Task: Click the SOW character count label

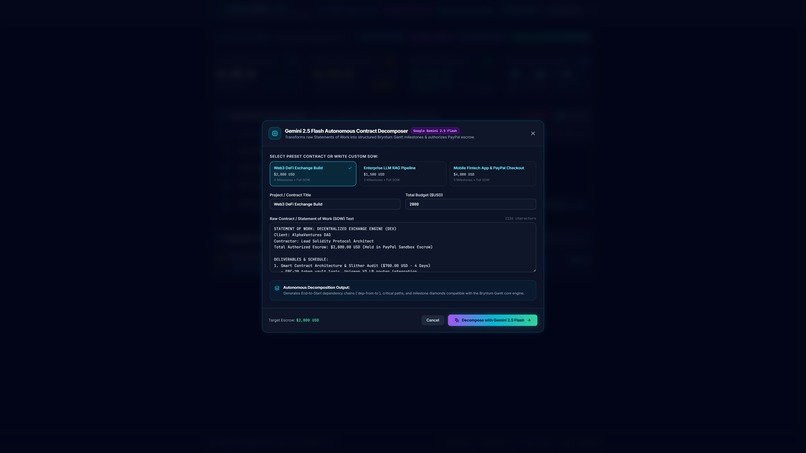Action: 520,219
